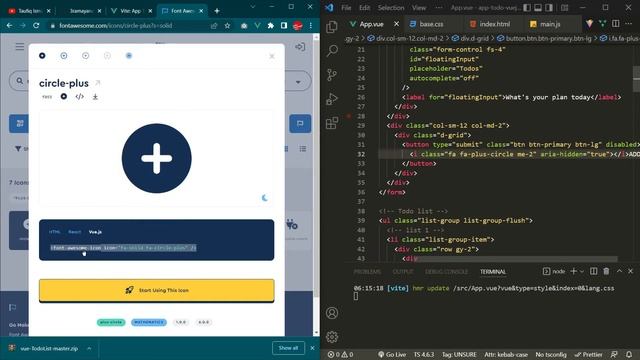Image resolution: width=640 pixels, height=360 pixels.
Task: Open VS Code Explorer view
Action: (332, 27)
